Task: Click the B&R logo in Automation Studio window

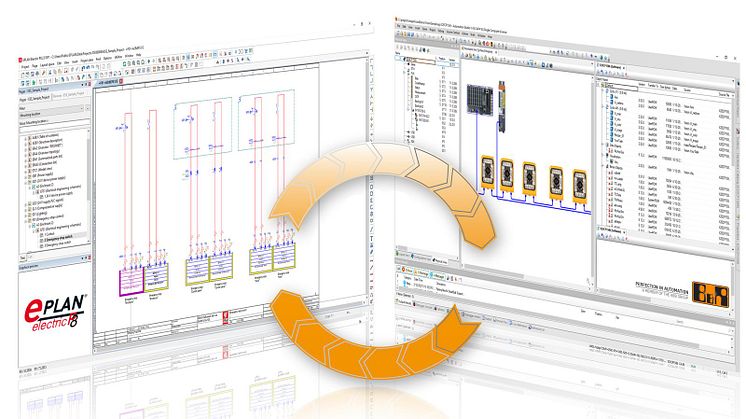Action: [711, 295]
